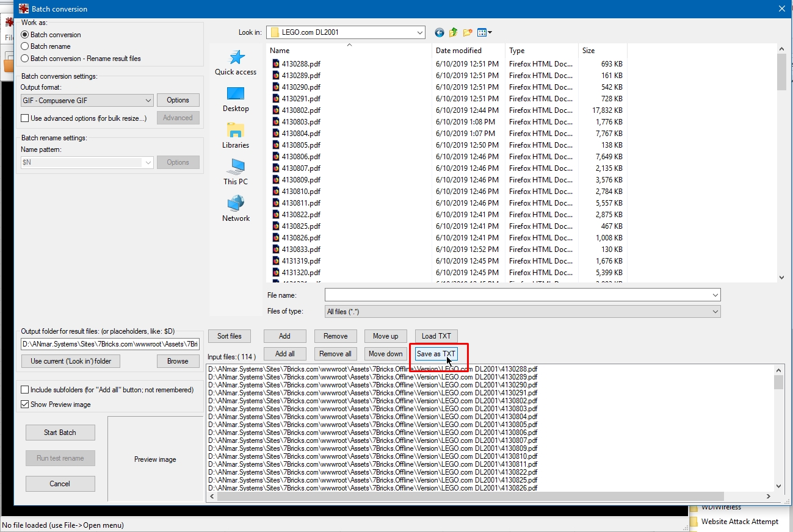Select the Batch rename radio option
793x532 pixels.
(x=25, y=46)
